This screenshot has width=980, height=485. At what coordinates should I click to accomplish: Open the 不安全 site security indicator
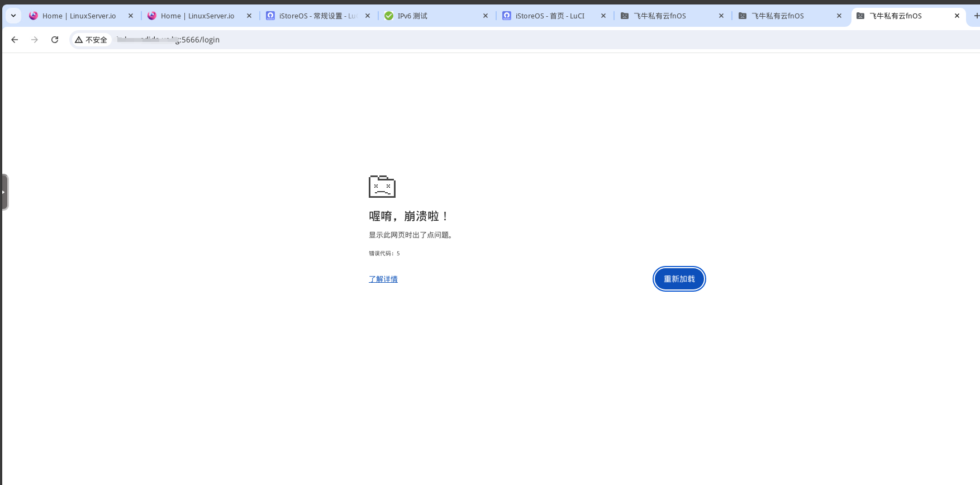pyautogui.click(x=91, y=40)
